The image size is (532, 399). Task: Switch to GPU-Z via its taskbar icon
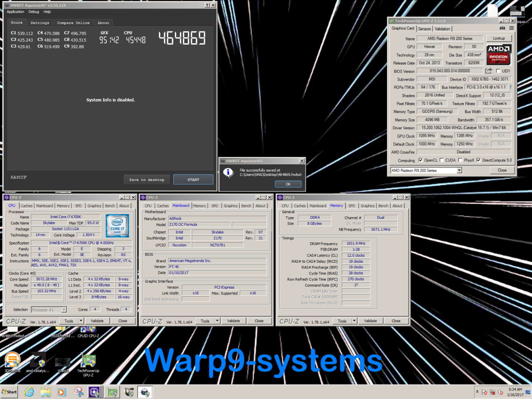112,392
